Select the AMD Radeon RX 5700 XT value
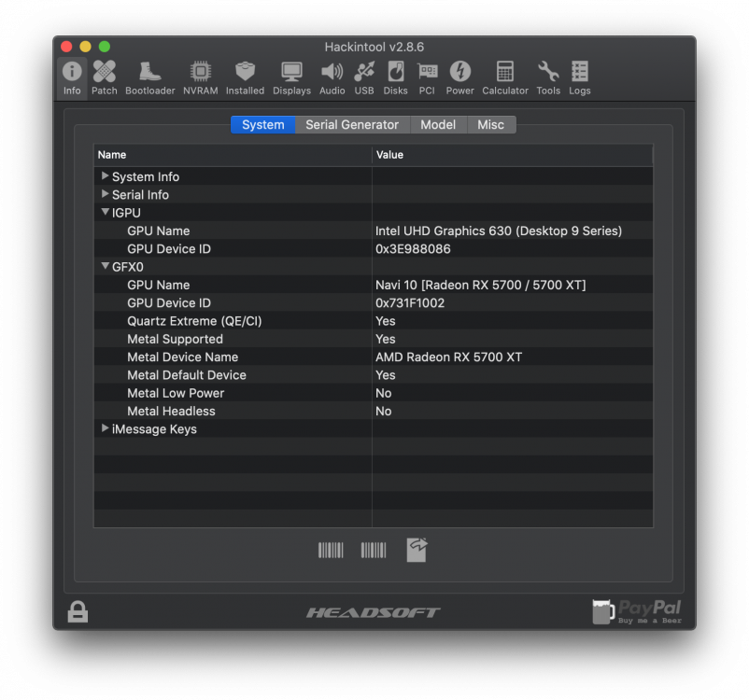Viewport: 749px width, 700px height. (x=448, y=357)
